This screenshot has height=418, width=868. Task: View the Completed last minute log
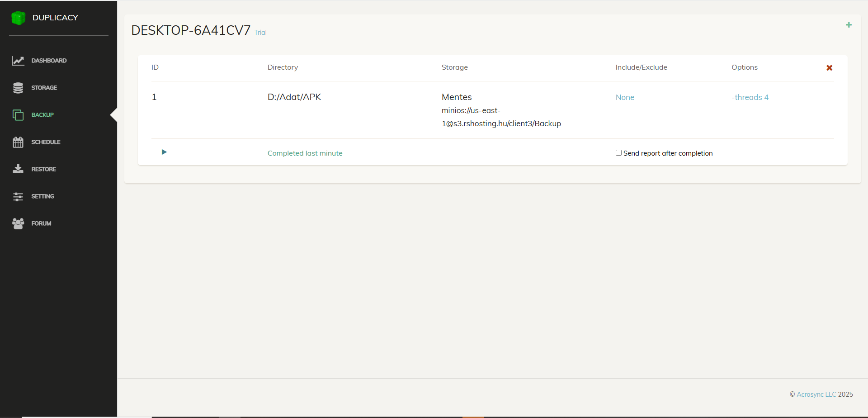(305, 153)
